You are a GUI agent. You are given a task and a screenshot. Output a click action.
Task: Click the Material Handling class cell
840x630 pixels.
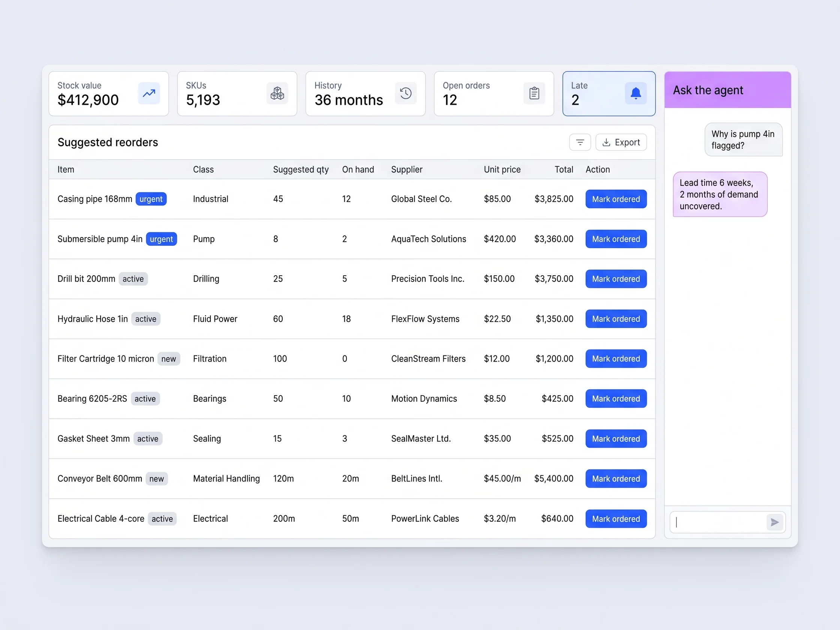[226, 478]
